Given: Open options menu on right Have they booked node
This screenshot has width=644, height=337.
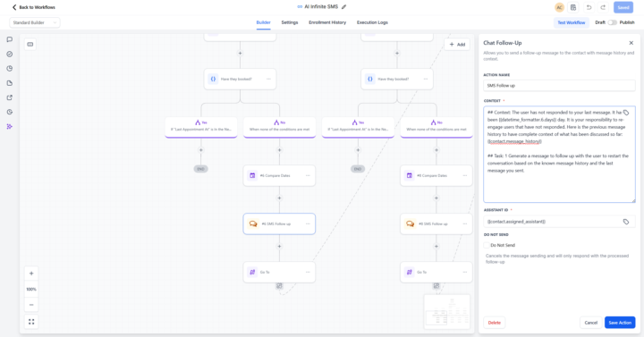Looking at the screenshot, I should (x=426, y=79).
